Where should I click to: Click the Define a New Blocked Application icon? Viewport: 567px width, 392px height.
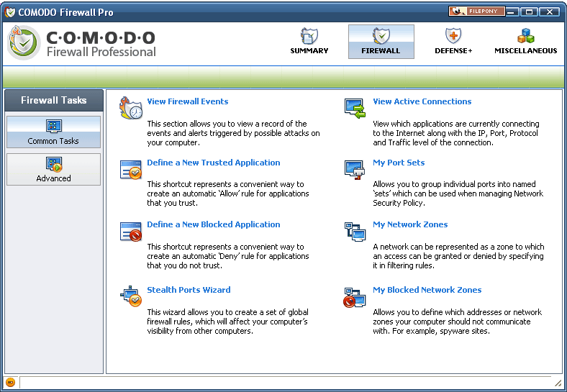point(131,231)
